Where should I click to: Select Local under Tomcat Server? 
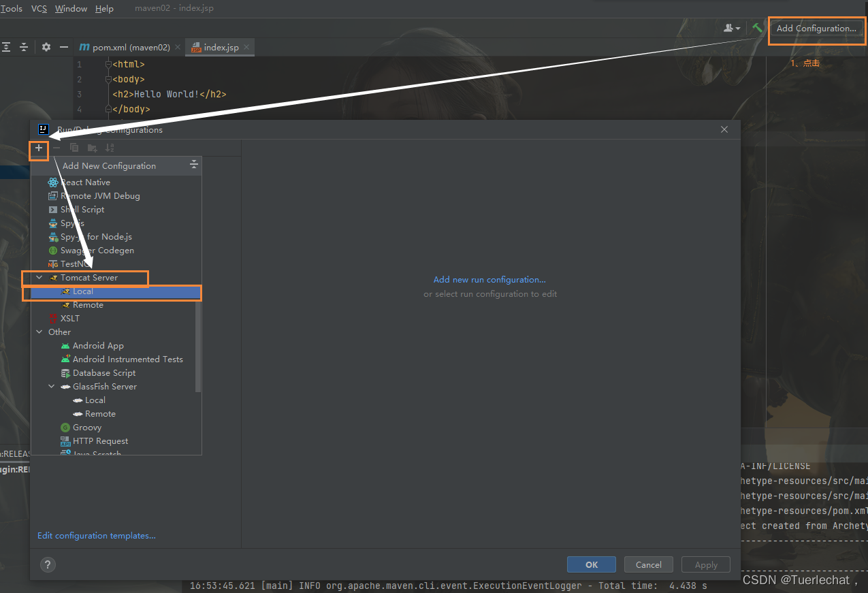tap(116, 291)
